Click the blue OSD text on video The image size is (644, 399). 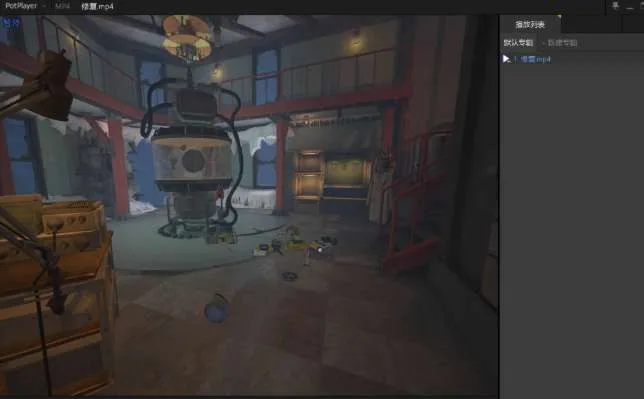click(11, 23)
